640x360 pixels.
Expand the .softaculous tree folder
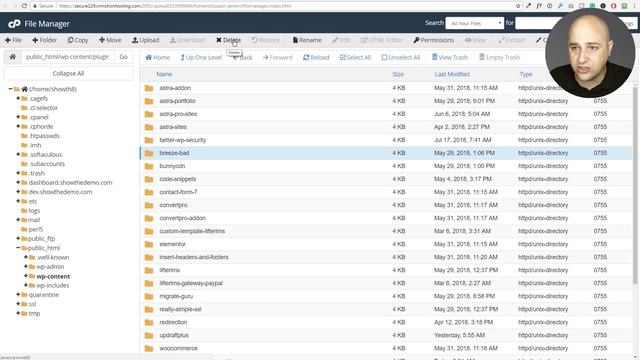[18, 154]
